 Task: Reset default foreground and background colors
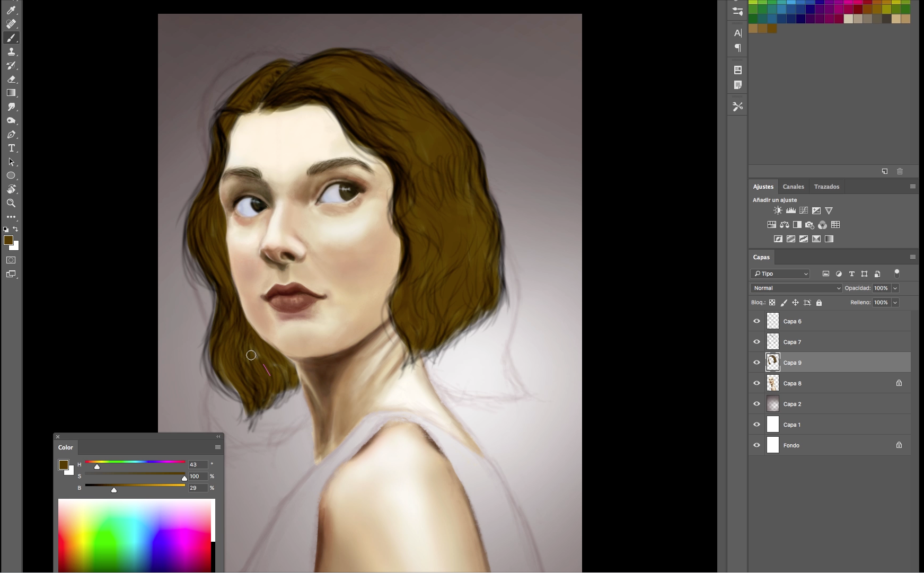tap(6, 230)
